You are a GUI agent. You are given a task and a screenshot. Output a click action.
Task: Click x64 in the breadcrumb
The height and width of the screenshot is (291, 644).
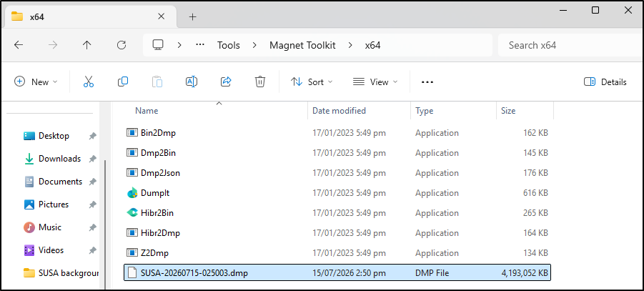373,45
